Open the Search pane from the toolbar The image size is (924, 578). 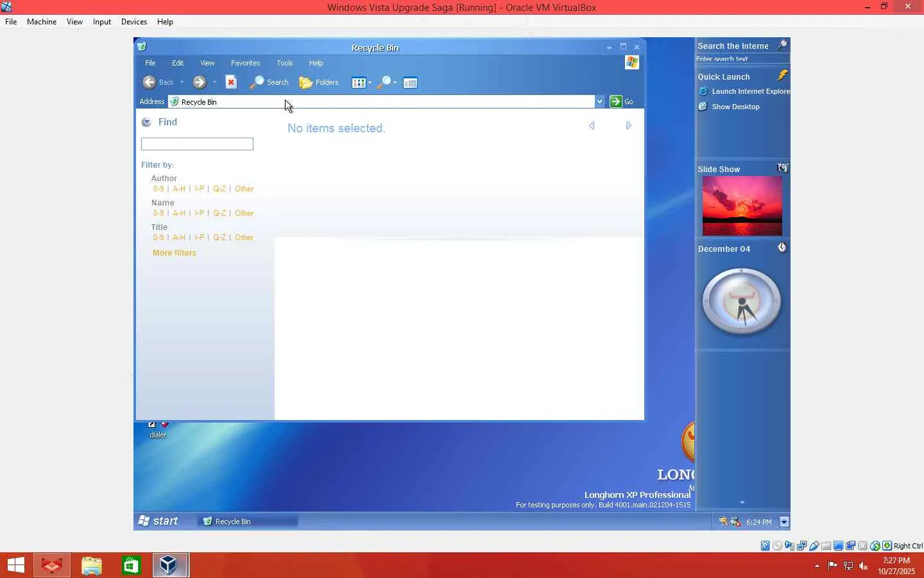(x=269, y=82)
